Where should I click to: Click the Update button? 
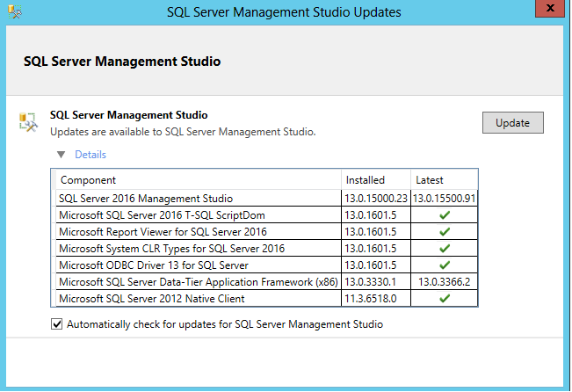512,123
